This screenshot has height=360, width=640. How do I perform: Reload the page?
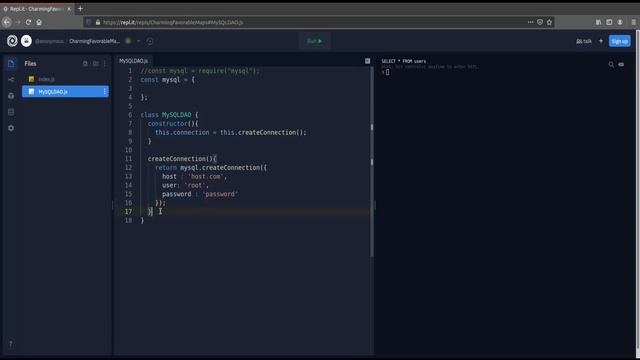click(28, 22)
